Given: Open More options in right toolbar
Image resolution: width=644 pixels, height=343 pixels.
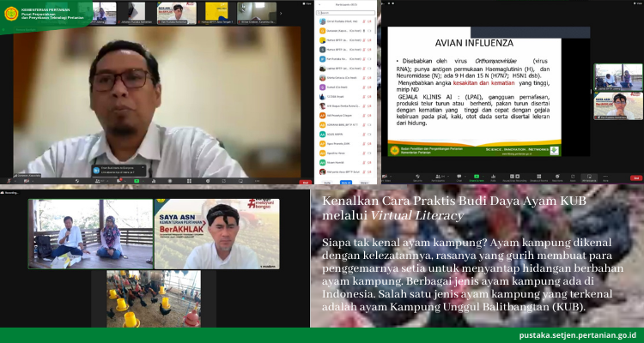Looking at the screenshot, I should [x=605, y=178].
